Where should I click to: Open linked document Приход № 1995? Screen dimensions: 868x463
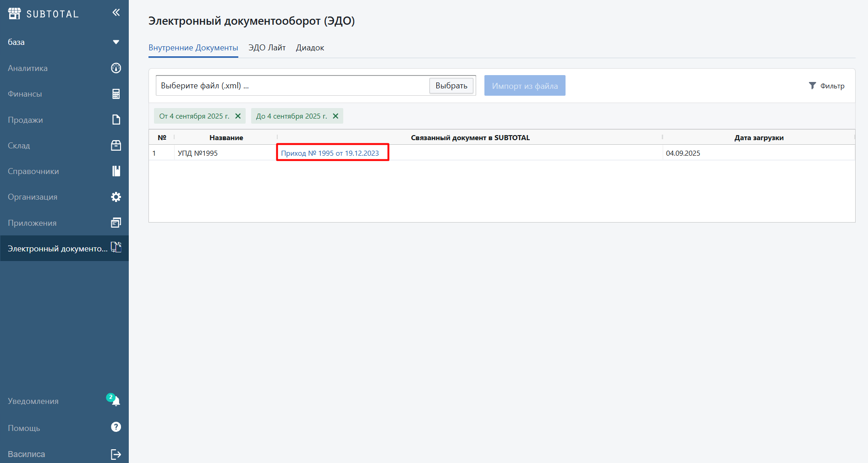click(330, 153)
